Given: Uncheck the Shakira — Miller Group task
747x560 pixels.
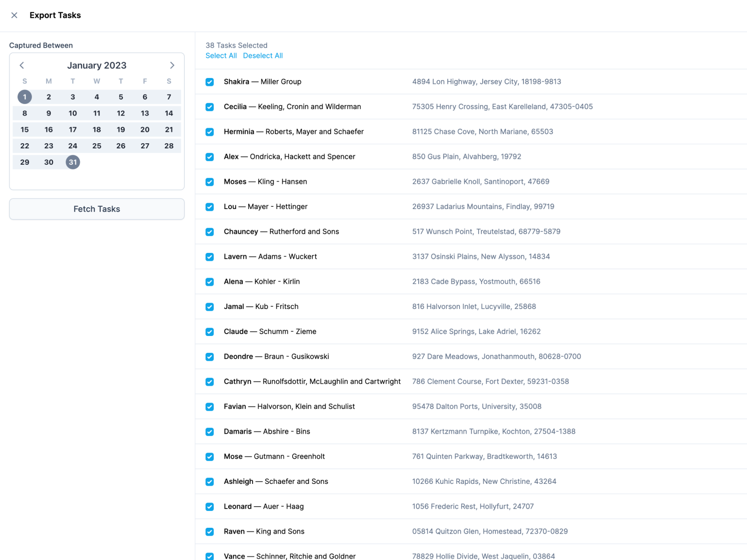Looking at the screenshot, I should [210, 82].
